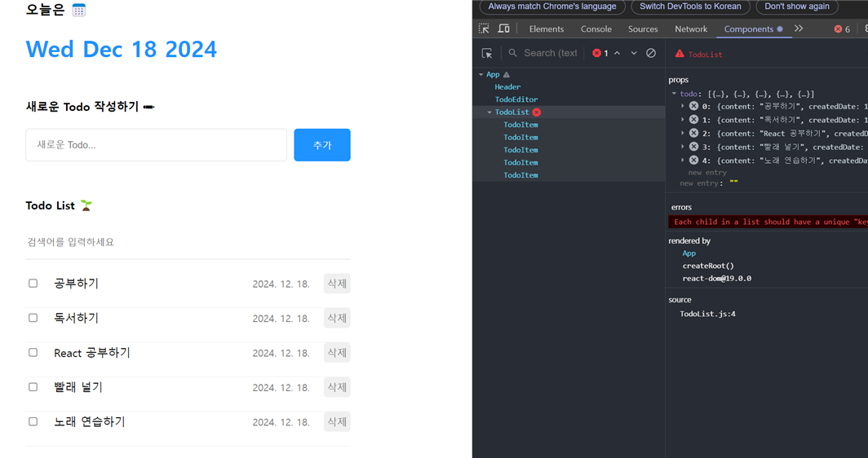
Task: Delete the 빨래 널기 todo with 삭제
Action: click(x=337, y=387)
